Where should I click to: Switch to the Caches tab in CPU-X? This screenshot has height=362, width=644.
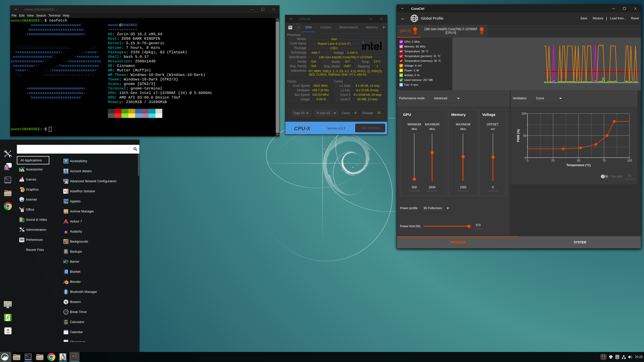[x=326, y=27]
